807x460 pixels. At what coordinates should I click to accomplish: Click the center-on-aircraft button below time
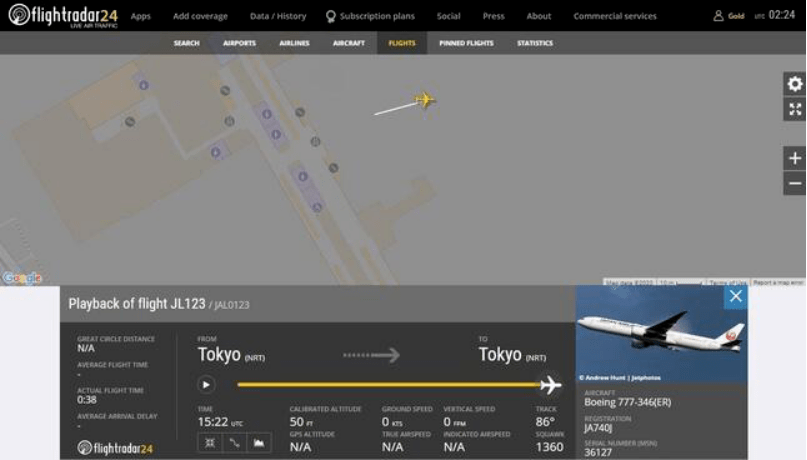click(209, 443)
